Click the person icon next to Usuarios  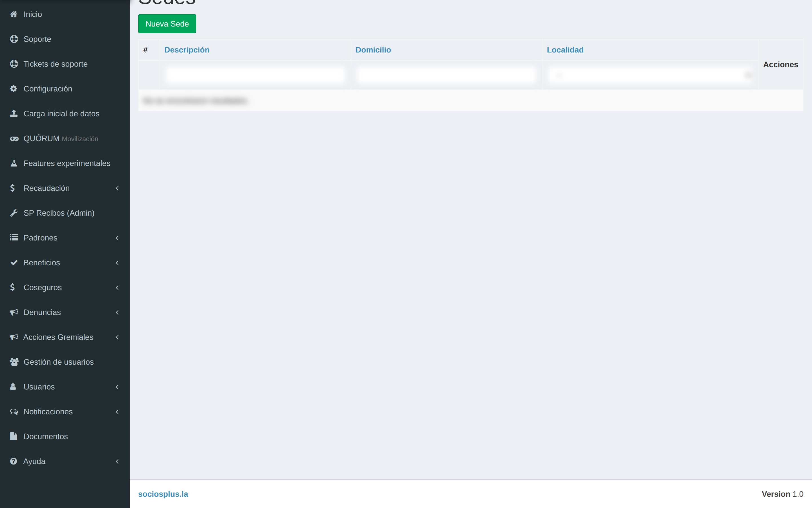[x=13, y=387]
